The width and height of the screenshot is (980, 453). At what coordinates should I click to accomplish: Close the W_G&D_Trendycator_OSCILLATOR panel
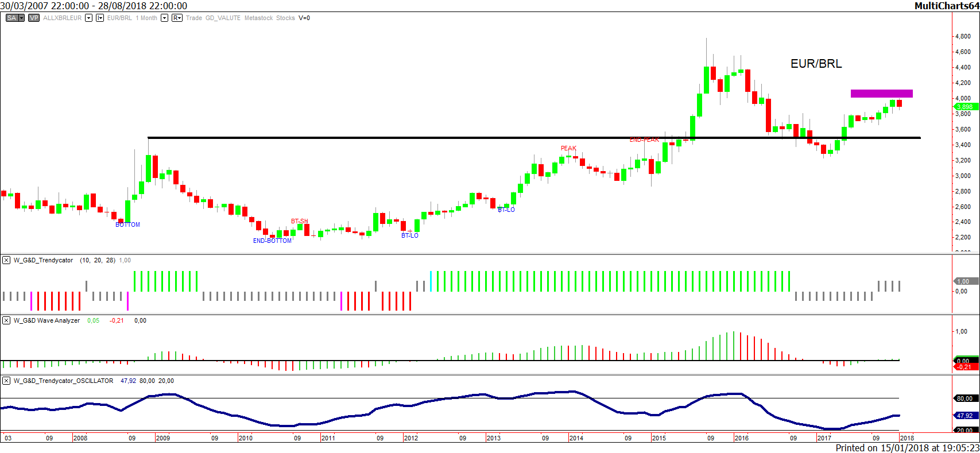point(6,381)
